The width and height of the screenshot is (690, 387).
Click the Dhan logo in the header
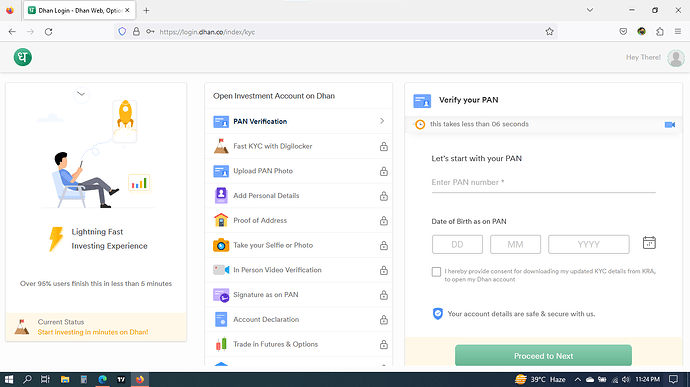point(22,57)
